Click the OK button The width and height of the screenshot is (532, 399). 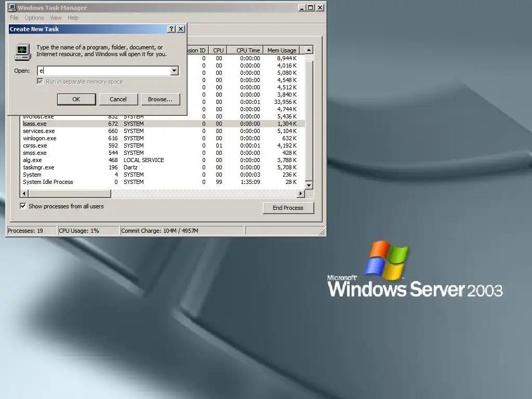click(x=76, y=99)
